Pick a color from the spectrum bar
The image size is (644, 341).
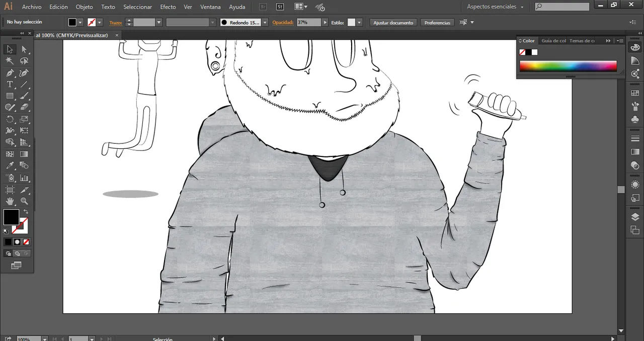point(568,66)
